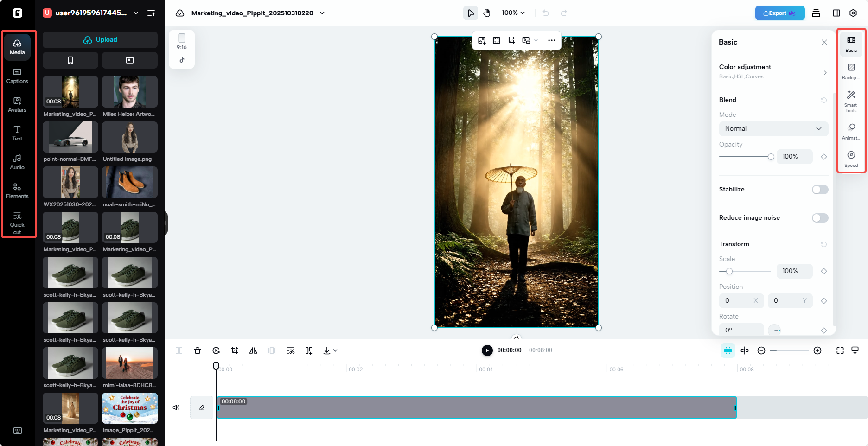
Task: Open the zoom level 100% dropdown
Action: click(x=513, y=13)
